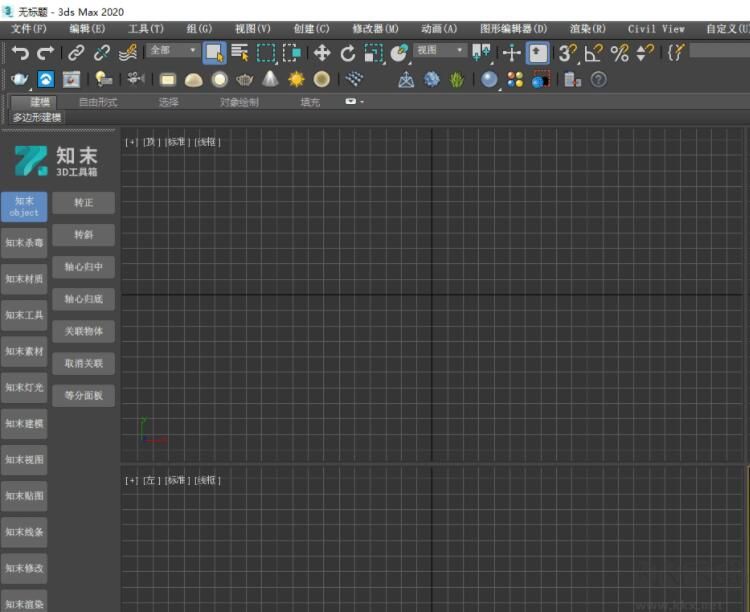Click the Select by Name icon
Image resolution: width=750 pixels, height=612 pixels.
click(240, 53)
